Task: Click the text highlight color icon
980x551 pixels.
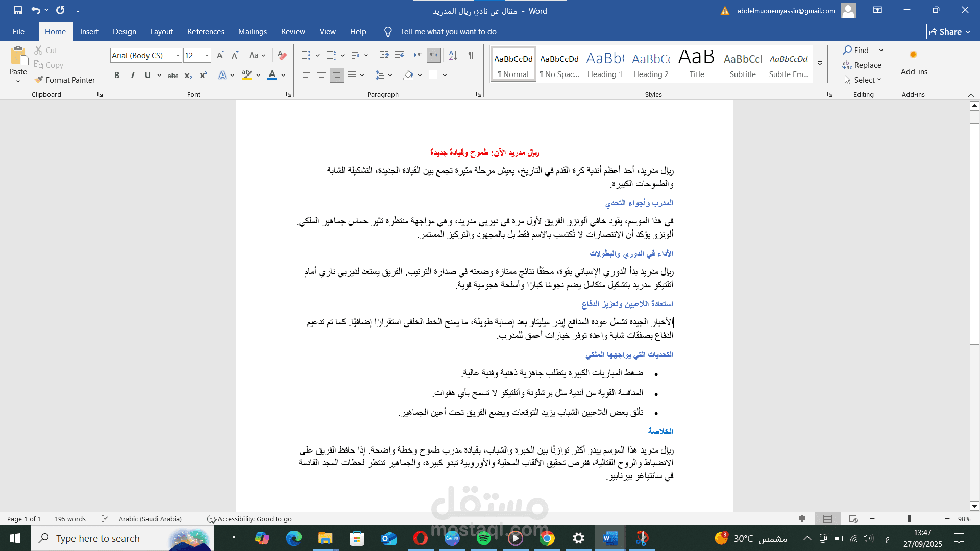Action: (247, 76)
